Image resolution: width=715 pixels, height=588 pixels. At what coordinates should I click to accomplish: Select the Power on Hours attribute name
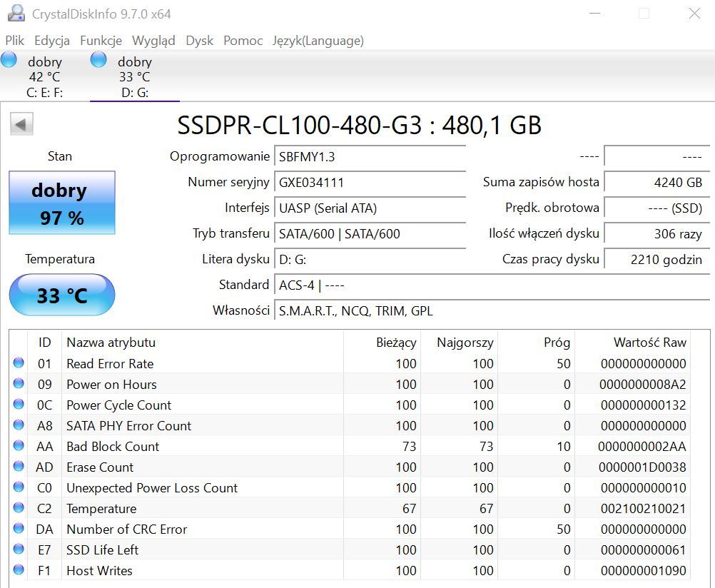(111, 384)
